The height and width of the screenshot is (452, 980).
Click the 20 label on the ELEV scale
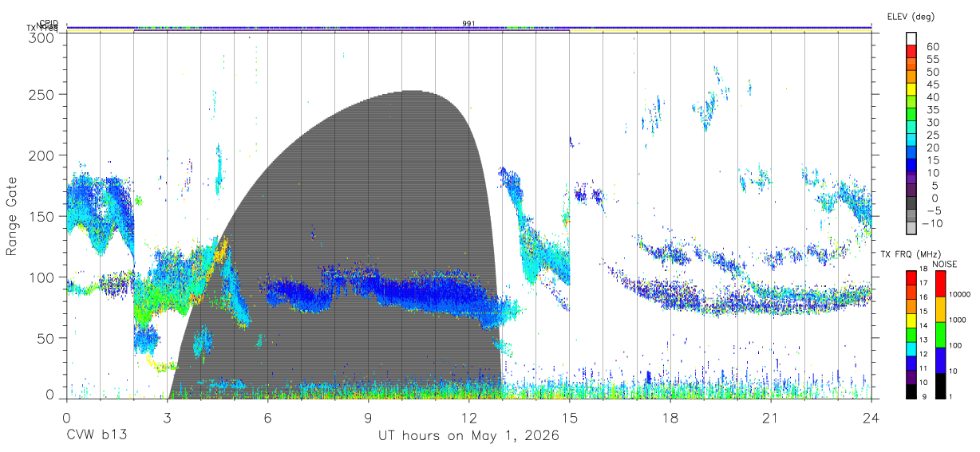point(933,147)
